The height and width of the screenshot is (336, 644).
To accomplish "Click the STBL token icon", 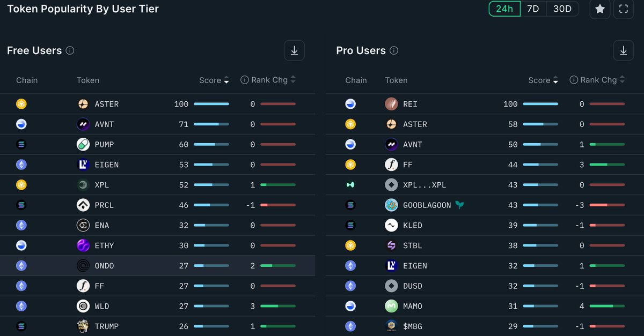I will click(391, 245).
